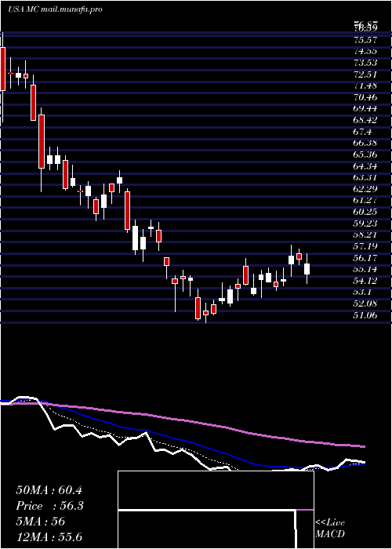Click the 58.21 price axis label
Image resolution: width=392 pixels, height=549 pixels.
[365, 235]
